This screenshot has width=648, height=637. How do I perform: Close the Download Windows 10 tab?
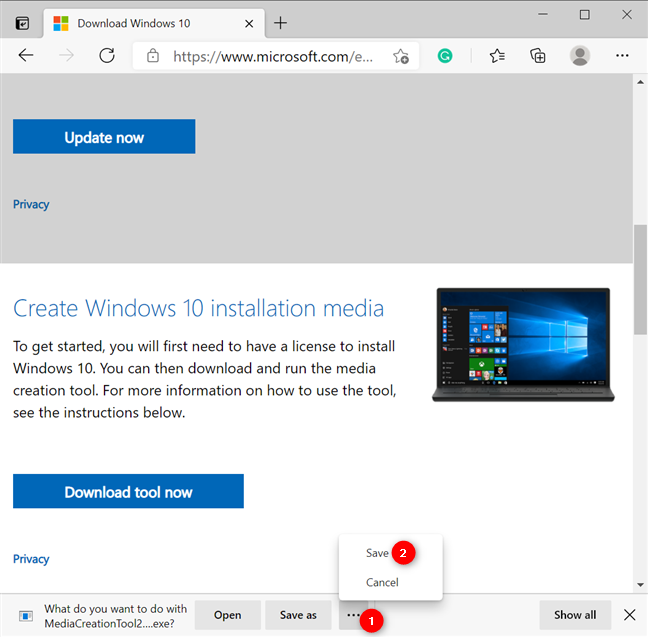click(249, 24)
